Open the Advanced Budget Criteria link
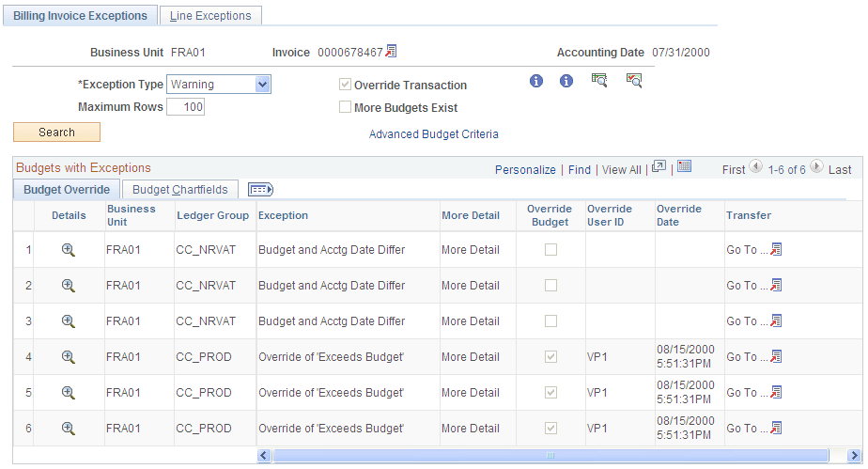 coord(433,134)
